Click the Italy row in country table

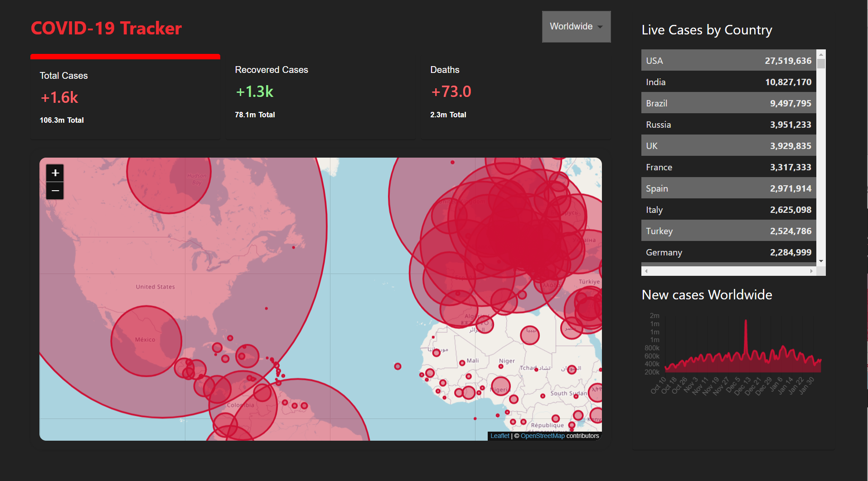(x=728, y=209)
